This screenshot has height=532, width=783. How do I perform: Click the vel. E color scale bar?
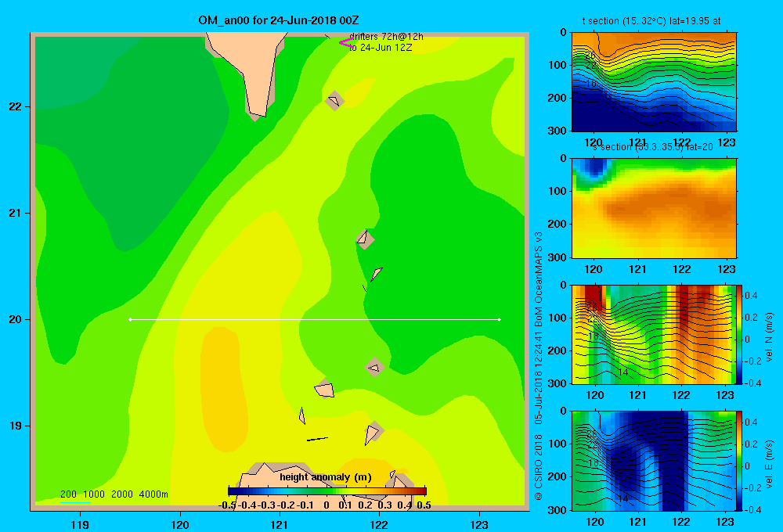(x=740, y=461)
